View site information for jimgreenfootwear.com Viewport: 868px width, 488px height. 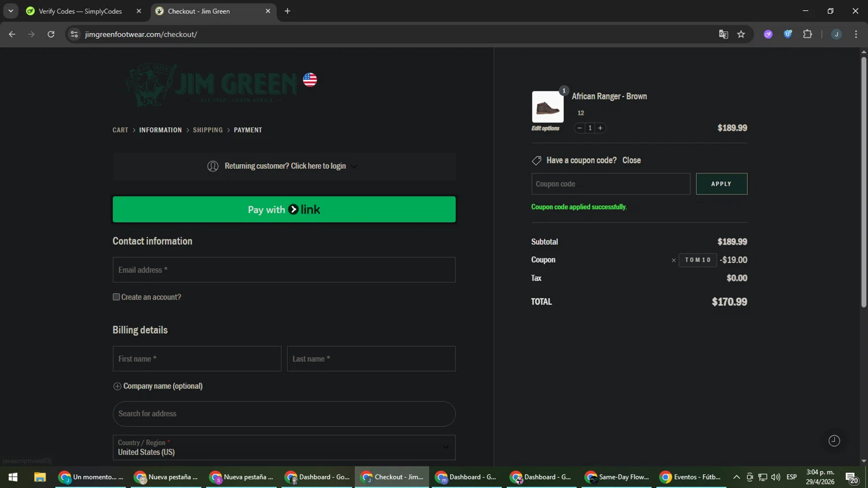click(74, 34)
